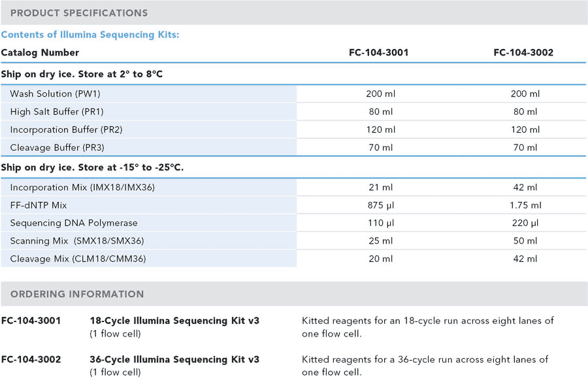Click the 220 µl polymerase value

(x=525, y=223)
